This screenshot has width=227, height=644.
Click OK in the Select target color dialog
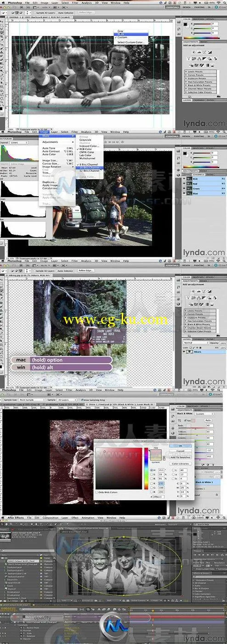(180, 445)
